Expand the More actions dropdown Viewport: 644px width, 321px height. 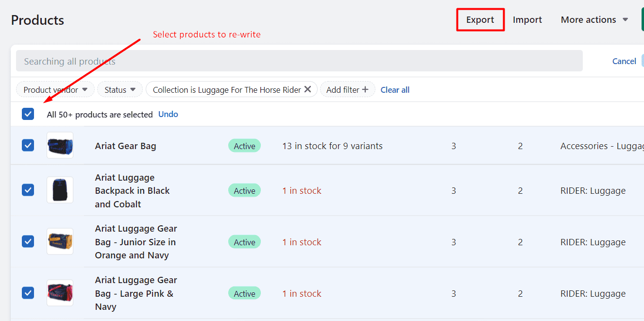coord(594,20)
